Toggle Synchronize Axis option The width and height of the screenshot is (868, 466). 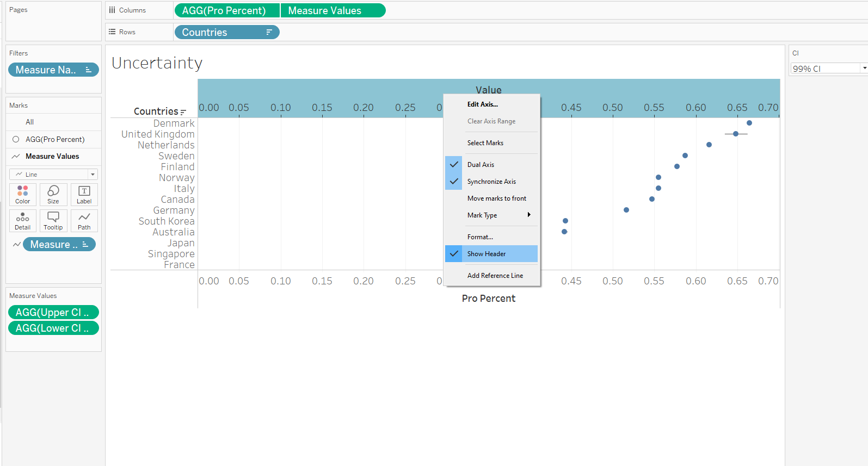pos(491,182)
